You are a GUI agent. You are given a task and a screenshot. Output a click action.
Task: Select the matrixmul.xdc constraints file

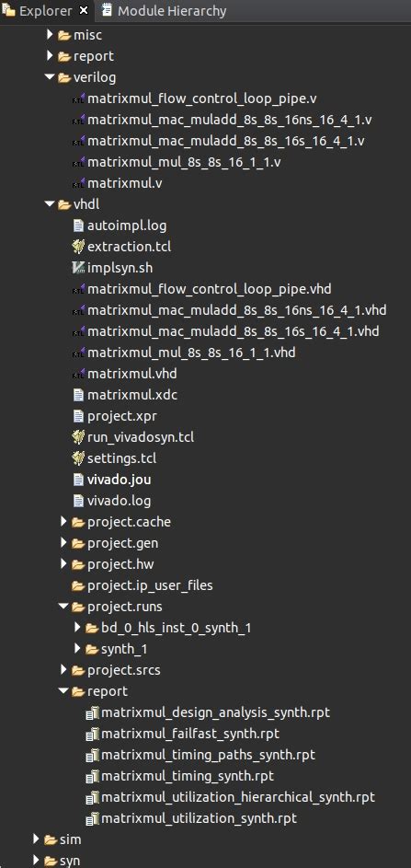(x=132, y=395)
